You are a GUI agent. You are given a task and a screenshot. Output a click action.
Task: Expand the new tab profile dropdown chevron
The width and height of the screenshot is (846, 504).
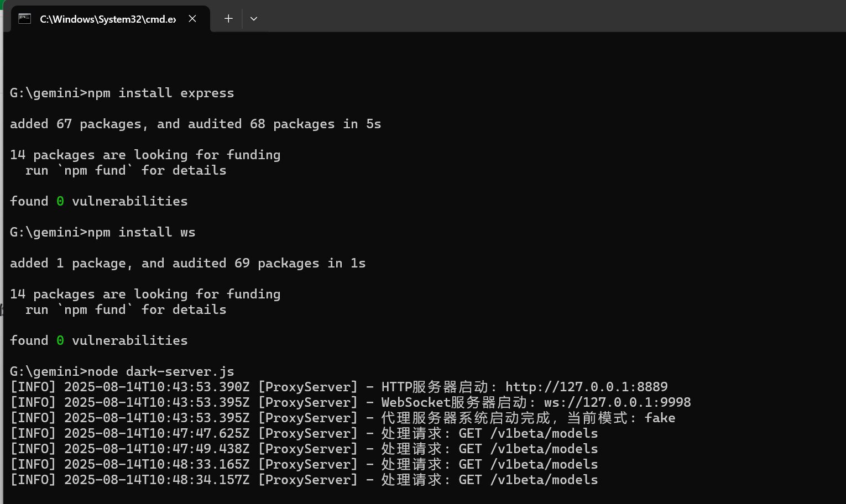(x=254, y=19)
